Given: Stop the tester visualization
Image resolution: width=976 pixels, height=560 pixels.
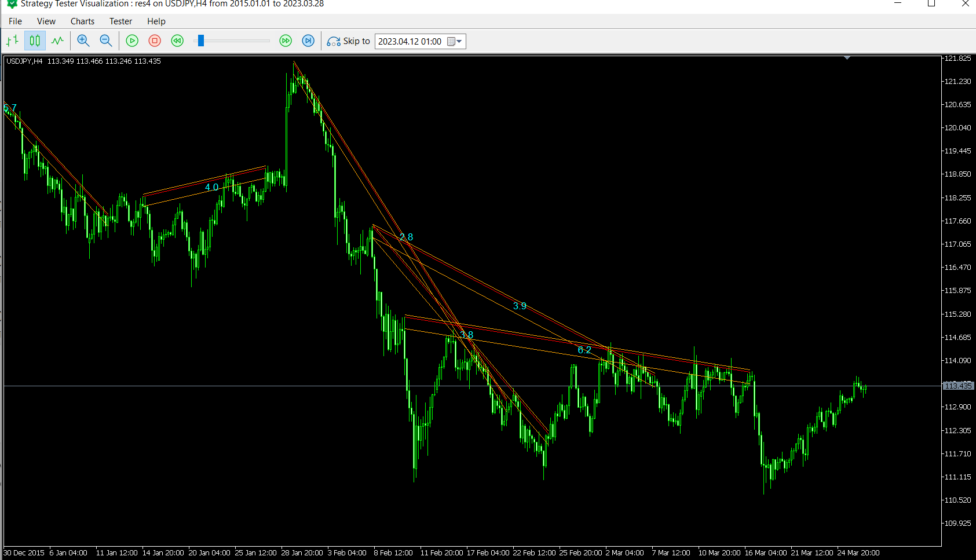Looking at the screenshot, I should tap(155, 41).
